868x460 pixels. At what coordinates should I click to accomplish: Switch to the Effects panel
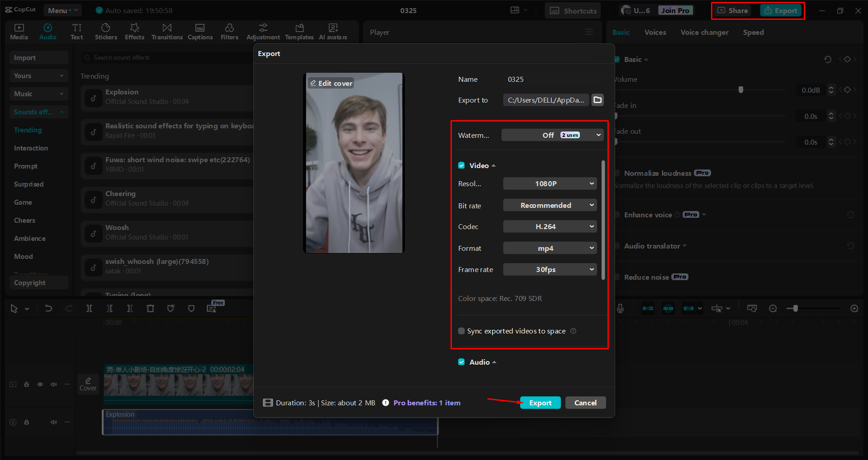coord(134,31)
